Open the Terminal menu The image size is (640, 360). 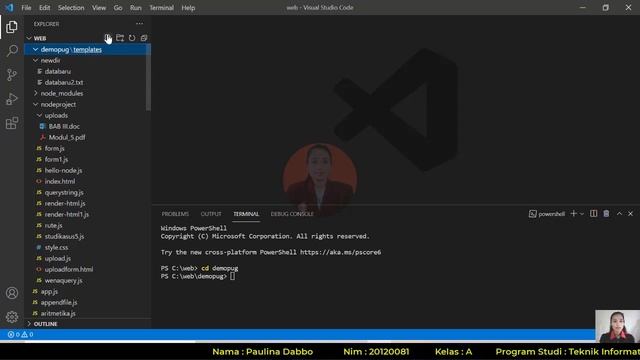point(162,8)
